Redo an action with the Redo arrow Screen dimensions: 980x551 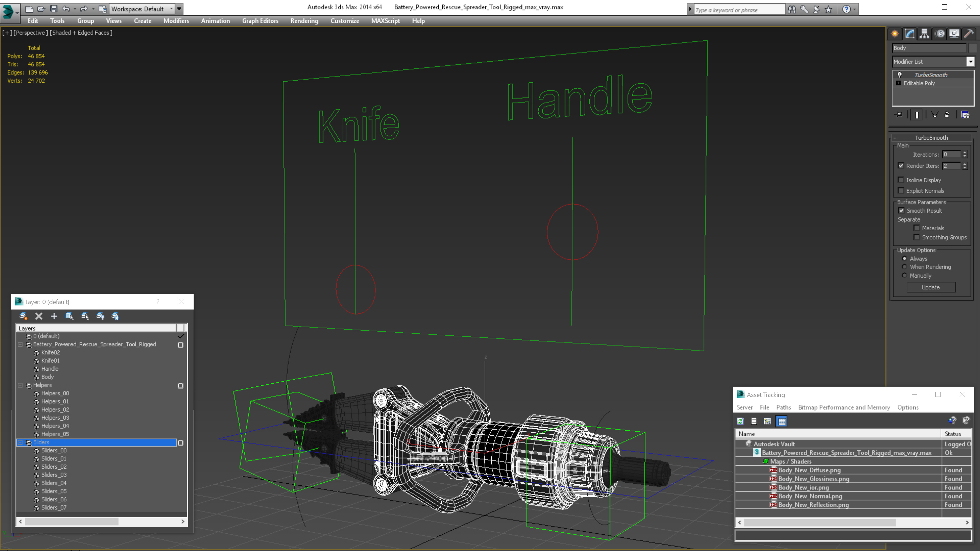pos(84,9)
